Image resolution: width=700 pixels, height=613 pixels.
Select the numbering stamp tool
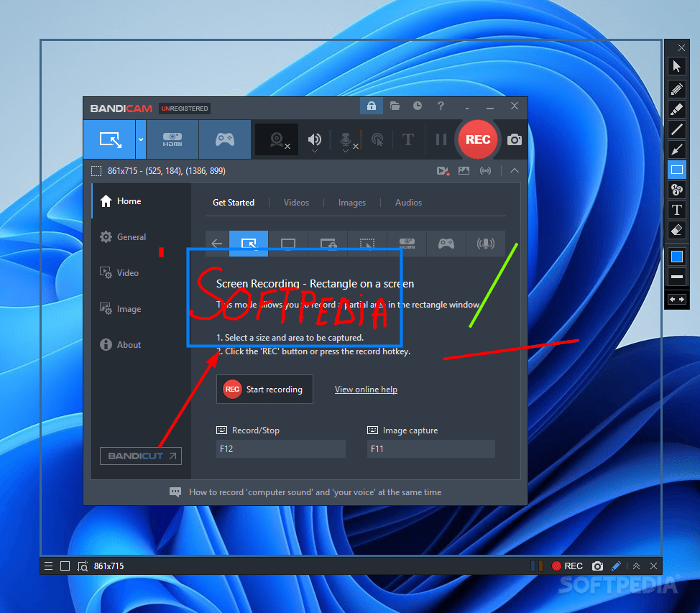click(x=676, y=190)
